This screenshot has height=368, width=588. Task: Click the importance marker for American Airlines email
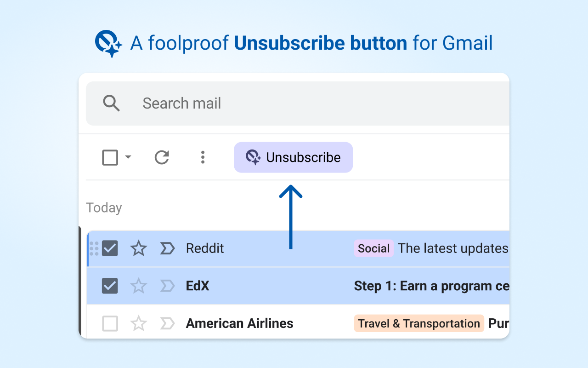pos(167,323)
